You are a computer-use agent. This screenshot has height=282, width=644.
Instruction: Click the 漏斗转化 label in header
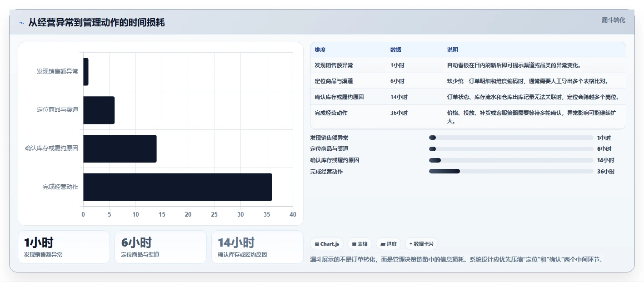pos(613,20)
